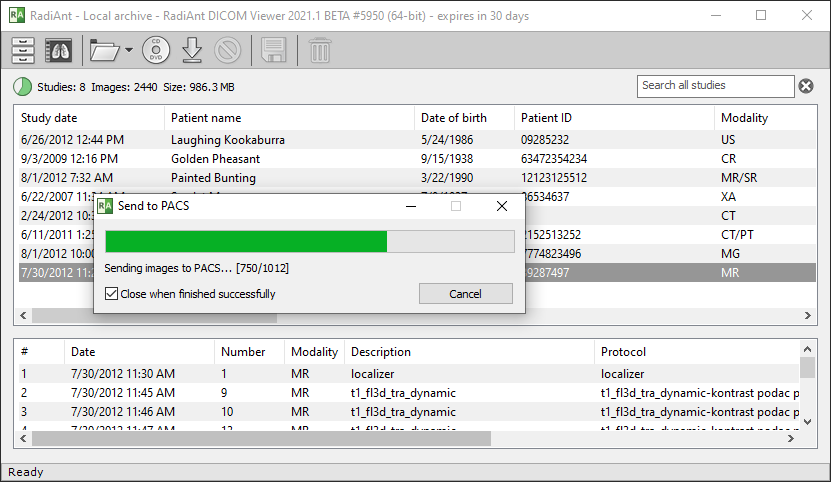The height and width of the screenshot is (482, 831).
Task: Click the green disk usage pie icon
Action: tap(22, 86)
